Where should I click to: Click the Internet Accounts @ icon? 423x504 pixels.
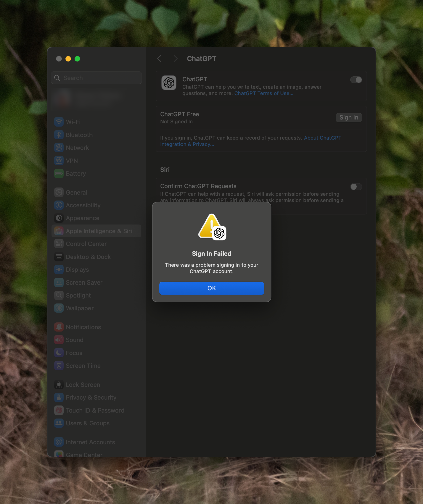(x=59, y=442)
